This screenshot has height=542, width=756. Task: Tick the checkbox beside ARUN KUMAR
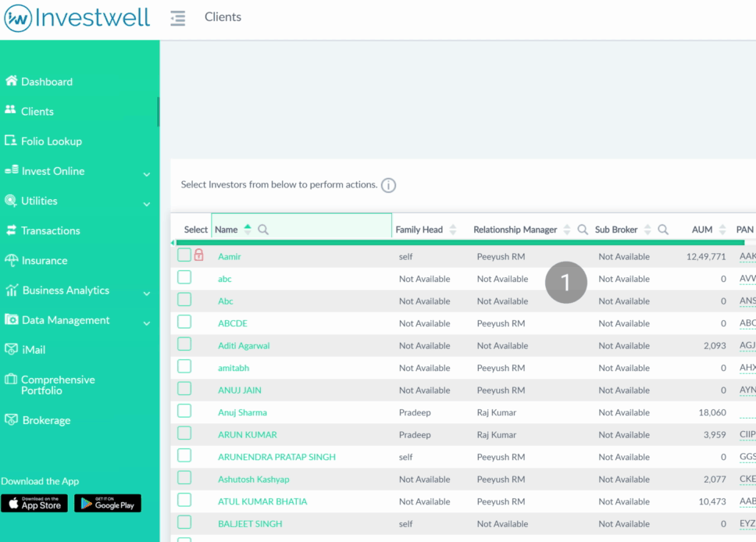(184, 434)
